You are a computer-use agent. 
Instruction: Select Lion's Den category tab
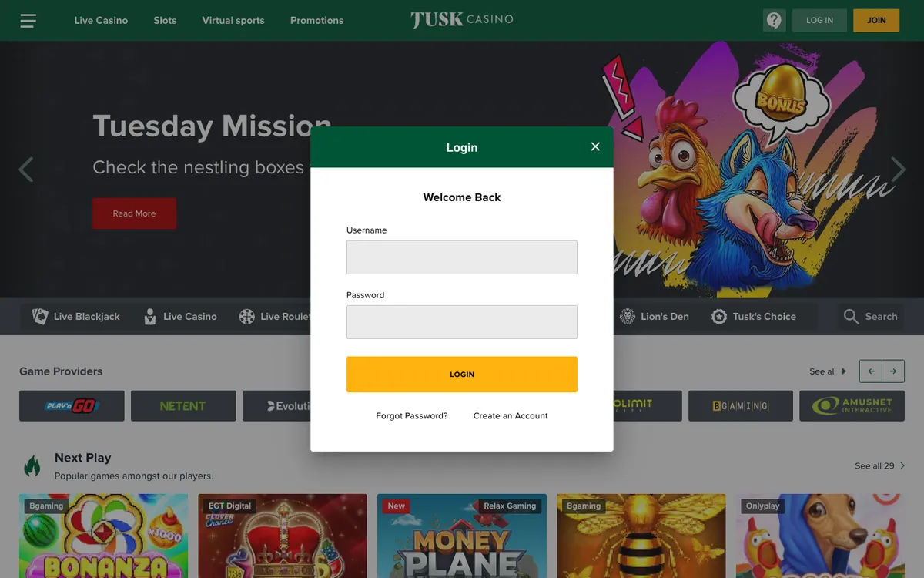pos(654,317)
